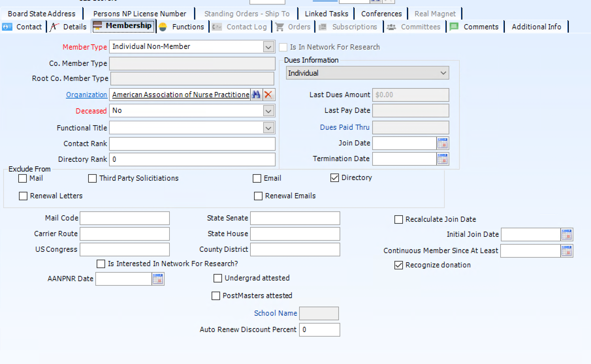Click the binoculars search icon beside Organization
The image size is (591, 364).
257,95
